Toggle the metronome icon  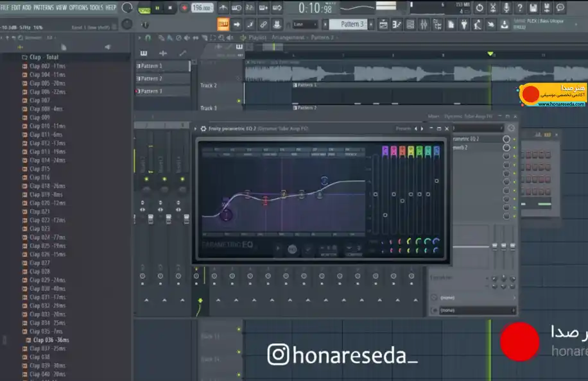[223, 8]
